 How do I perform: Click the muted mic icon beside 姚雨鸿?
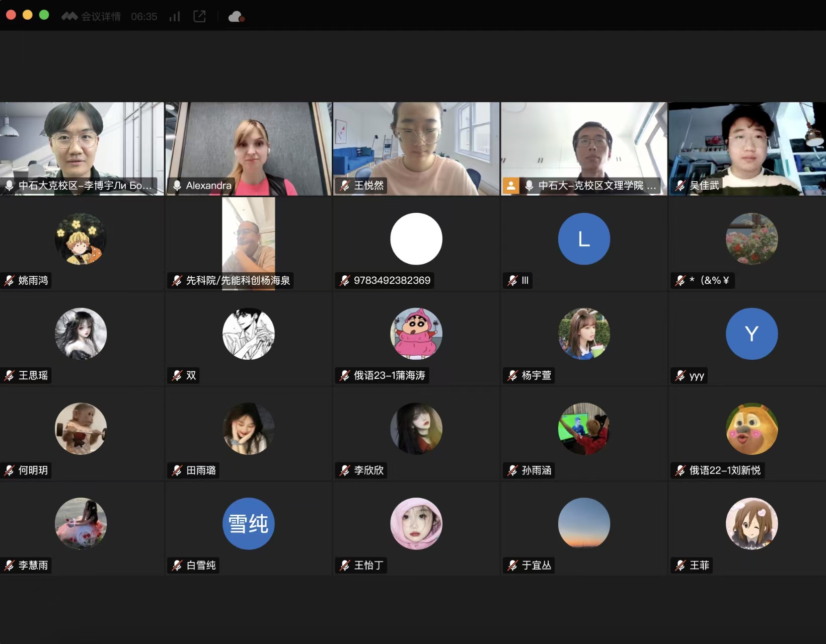(10, 281)
